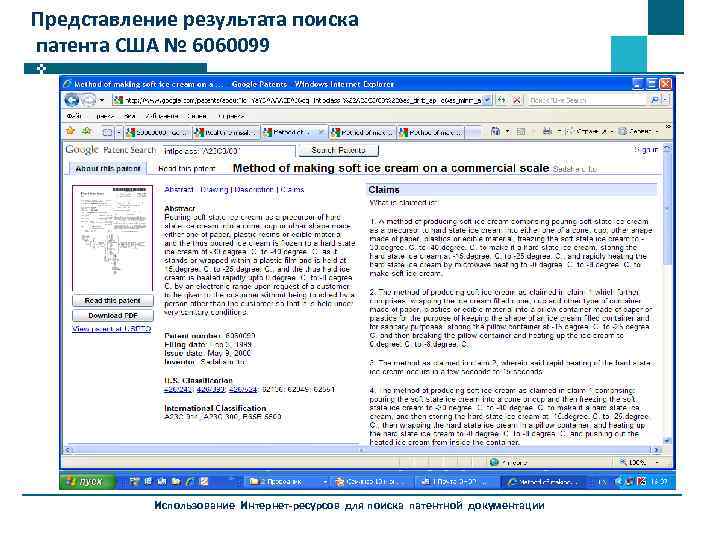Open the second taskbar window button
Viewport: 720px width, 540px height.
point(371,481)
